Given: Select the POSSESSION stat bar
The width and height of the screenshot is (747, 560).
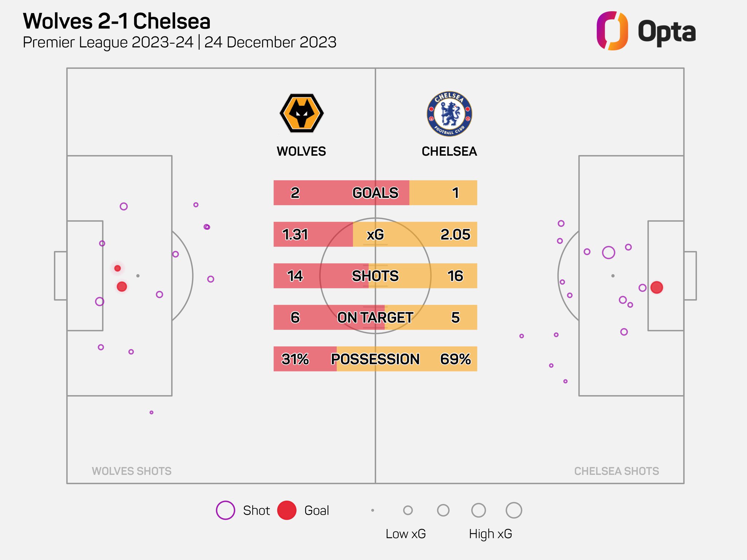Looking at the screenshot, I should (375, 359).
